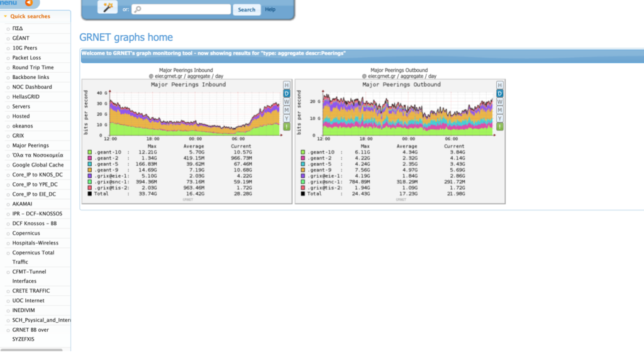Click green info icon on Outbound graph
The image size is (644, 353).
pyautogui.click(x=500, y=127)
